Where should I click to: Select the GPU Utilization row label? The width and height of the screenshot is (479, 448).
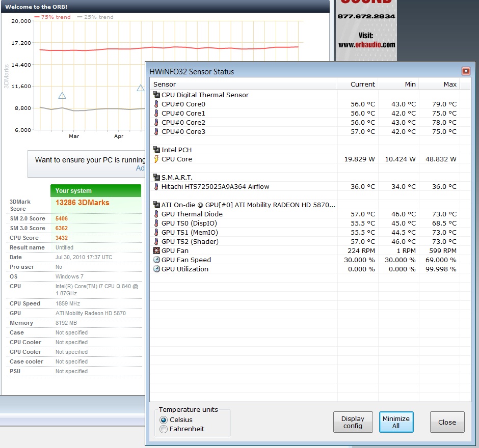point(185,269)
